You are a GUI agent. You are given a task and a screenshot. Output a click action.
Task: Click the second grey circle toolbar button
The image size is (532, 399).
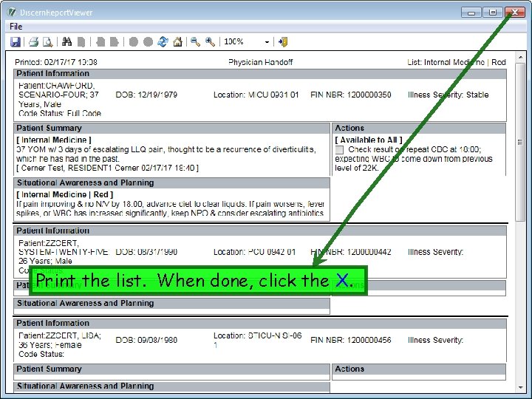[x=148, y=42]
